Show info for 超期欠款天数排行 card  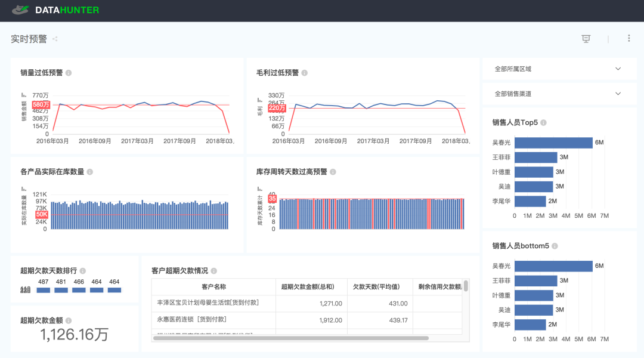[83, 271]
